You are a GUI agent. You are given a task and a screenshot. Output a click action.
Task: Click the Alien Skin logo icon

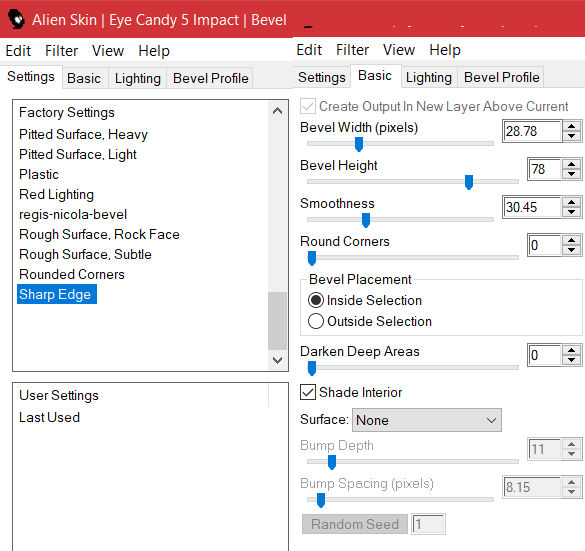click(16, 19)
